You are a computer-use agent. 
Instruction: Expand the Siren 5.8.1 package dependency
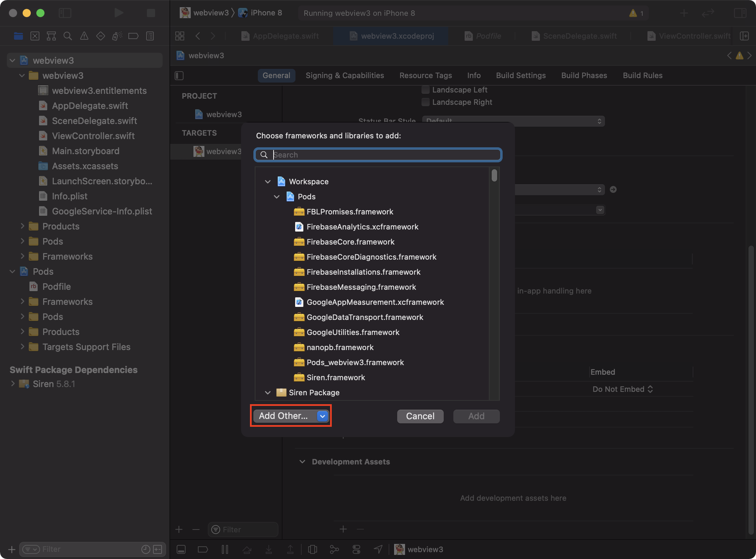pos(13,384)
